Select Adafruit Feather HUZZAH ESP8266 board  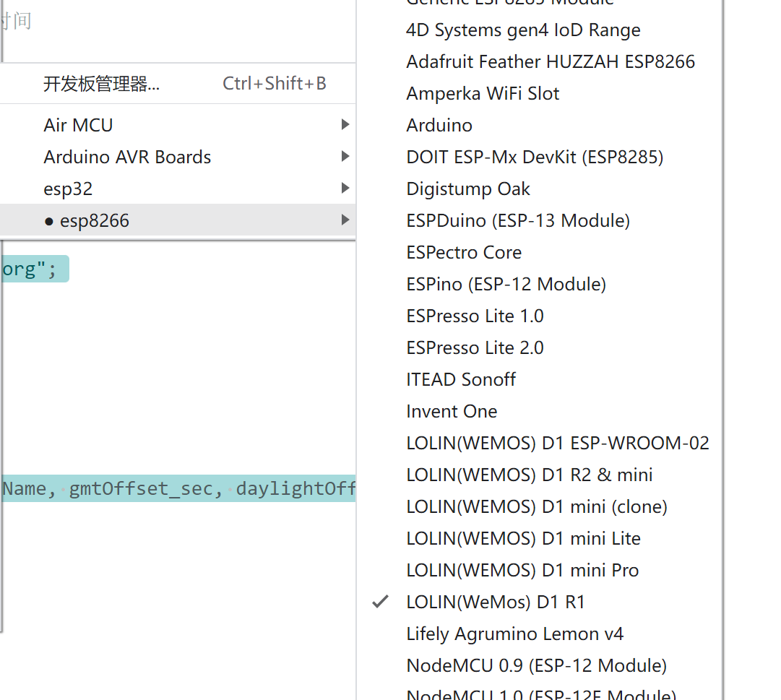540,61
